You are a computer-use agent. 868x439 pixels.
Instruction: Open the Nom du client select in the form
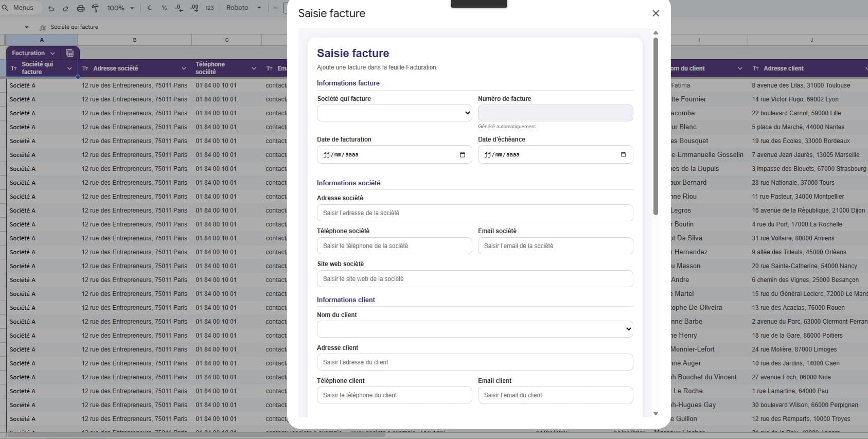click(x=475, y=329)
